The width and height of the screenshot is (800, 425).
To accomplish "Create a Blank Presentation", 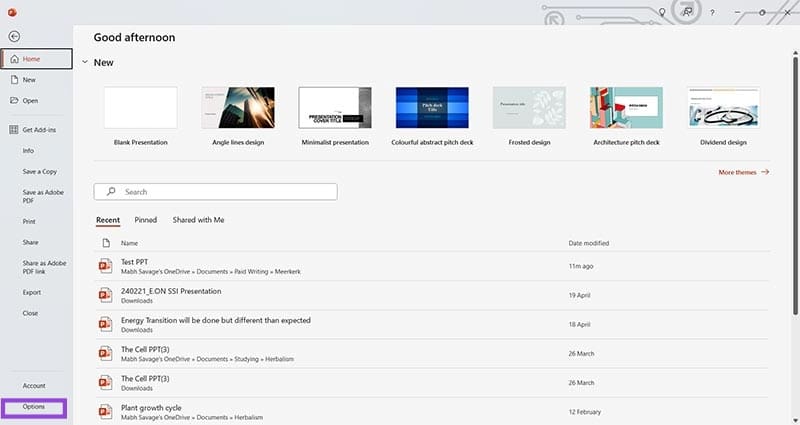I will (x=140, y=116).
